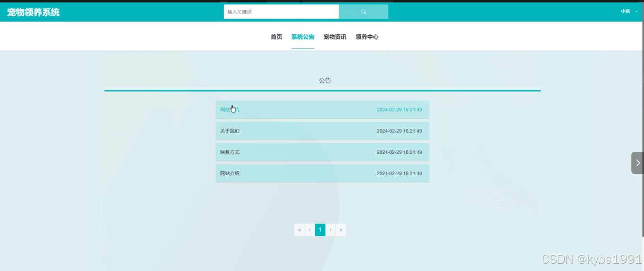Select page 1 in pagination
644x271 pixels.
(320, 230)
